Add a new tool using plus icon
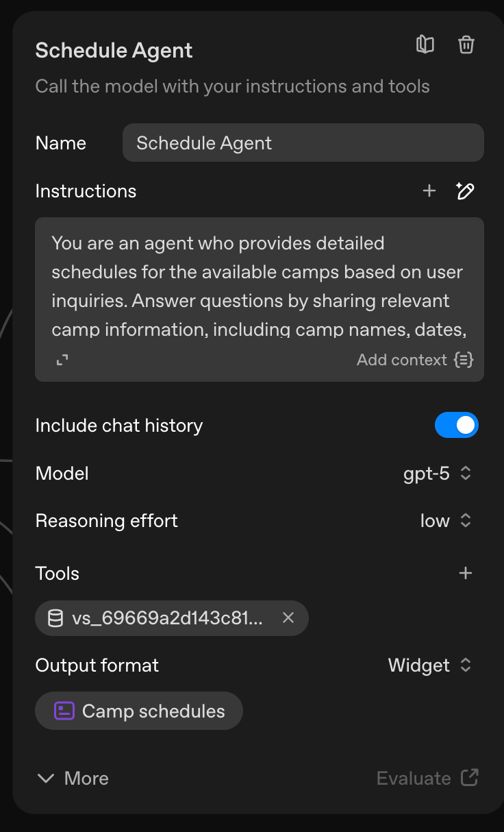504x832 pixels. (x=466, y=573)
